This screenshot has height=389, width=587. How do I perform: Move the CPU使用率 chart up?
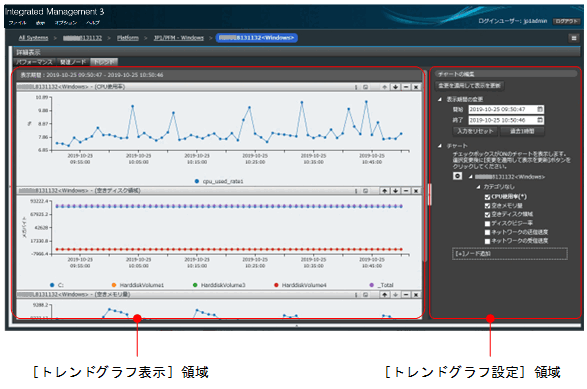[x=384, y=87]
